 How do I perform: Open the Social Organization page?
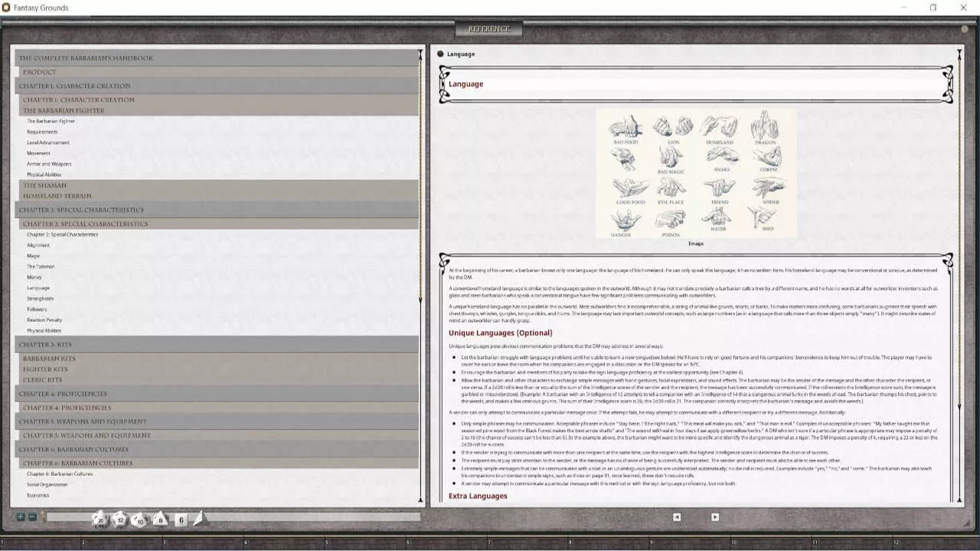[x=47, y=484]
